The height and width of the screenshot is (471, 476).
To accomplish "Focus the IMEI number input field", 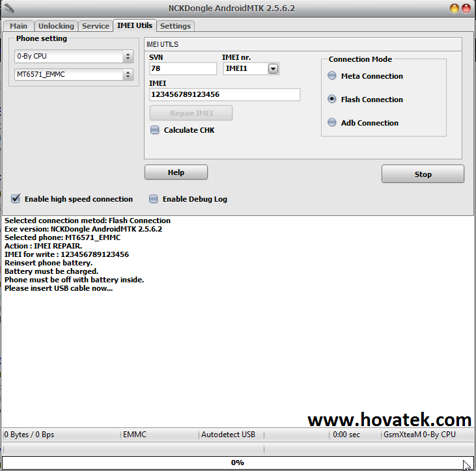I will pos(225,94).
